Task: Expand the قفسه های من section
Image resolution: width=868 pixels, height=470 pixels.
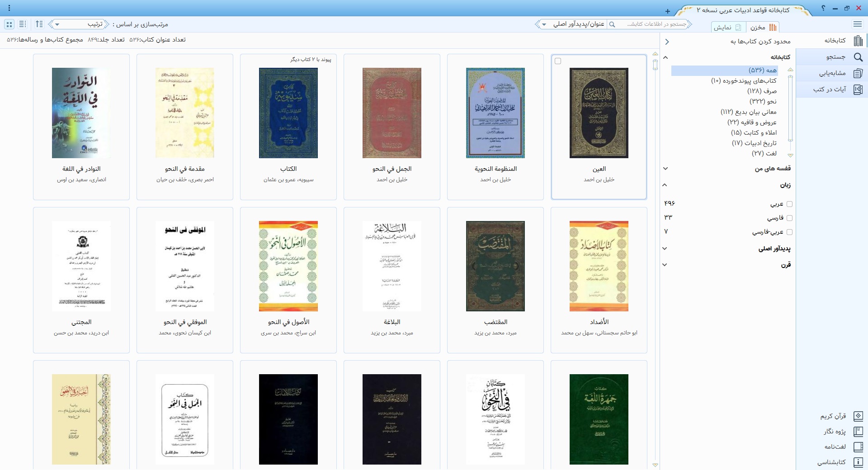Action: click(665, 169)
